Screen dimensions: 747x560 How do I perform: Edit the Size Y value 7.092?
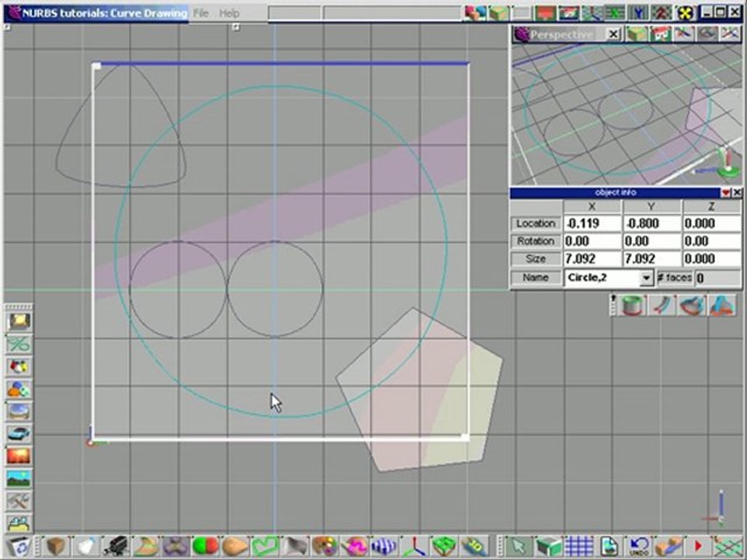click(652, 258)
